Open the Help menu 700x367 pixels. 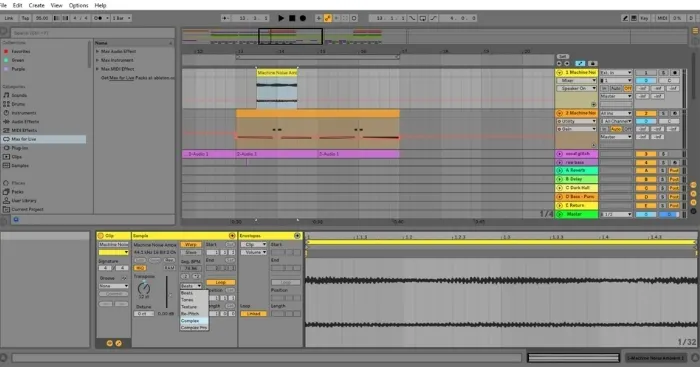coord(100,5)
